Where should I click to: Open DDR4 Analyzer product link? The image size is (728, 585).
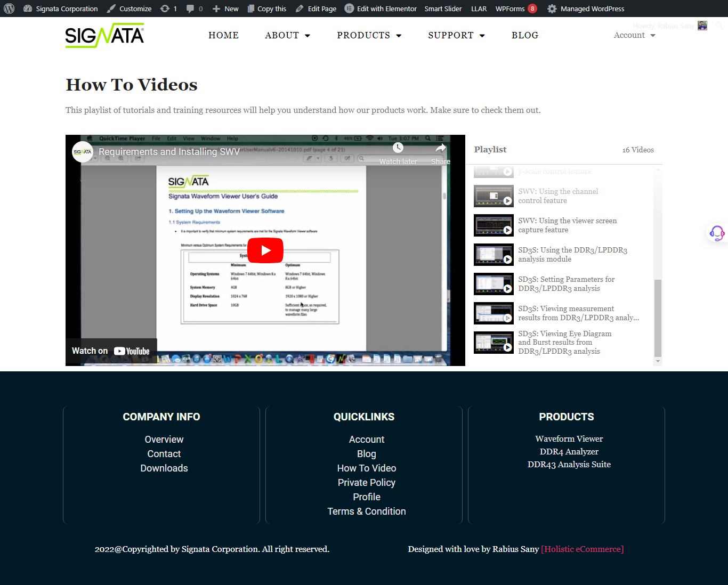coord(569,452)
